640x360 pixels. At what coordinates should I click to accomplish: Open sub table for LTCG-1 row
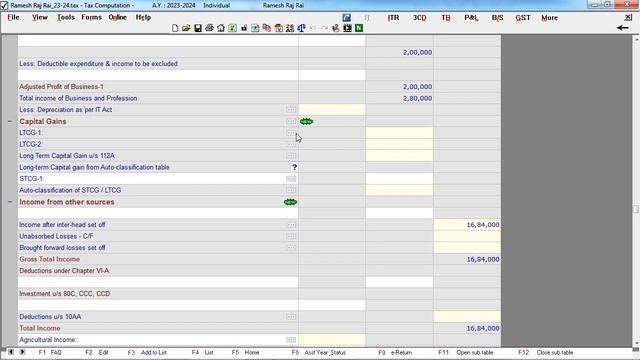[291, 133]
